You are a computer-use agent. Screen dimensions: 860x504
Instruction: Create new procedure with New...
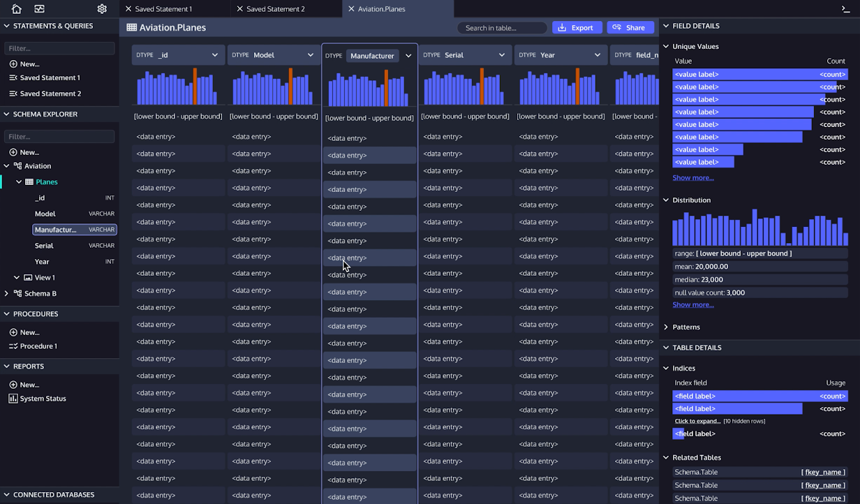pos(24,332)
